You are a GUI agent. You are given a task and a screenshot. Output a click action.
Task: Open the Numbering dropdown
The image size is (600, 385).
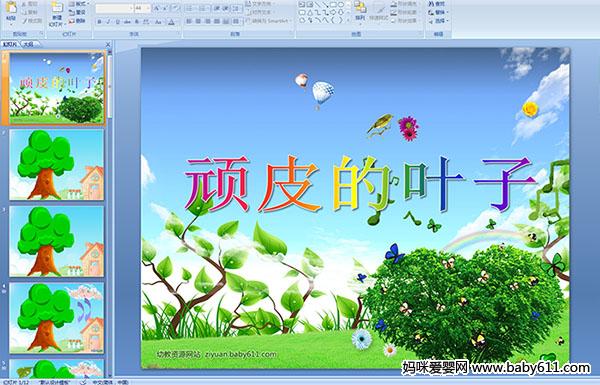click(204, 8)
